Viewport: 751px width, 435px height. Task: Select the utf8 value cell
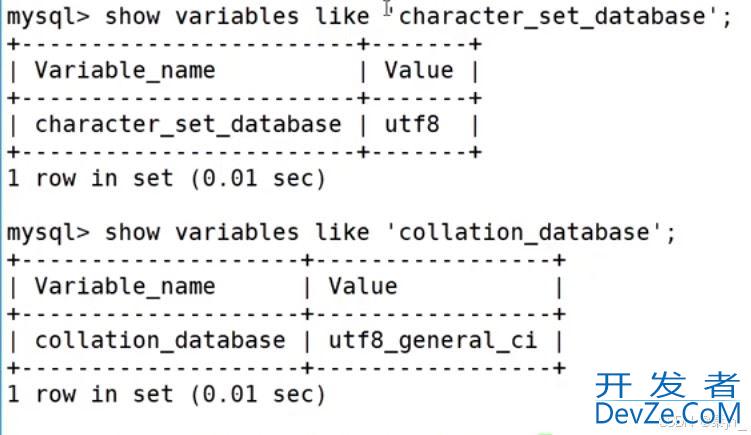pos(412,125)
